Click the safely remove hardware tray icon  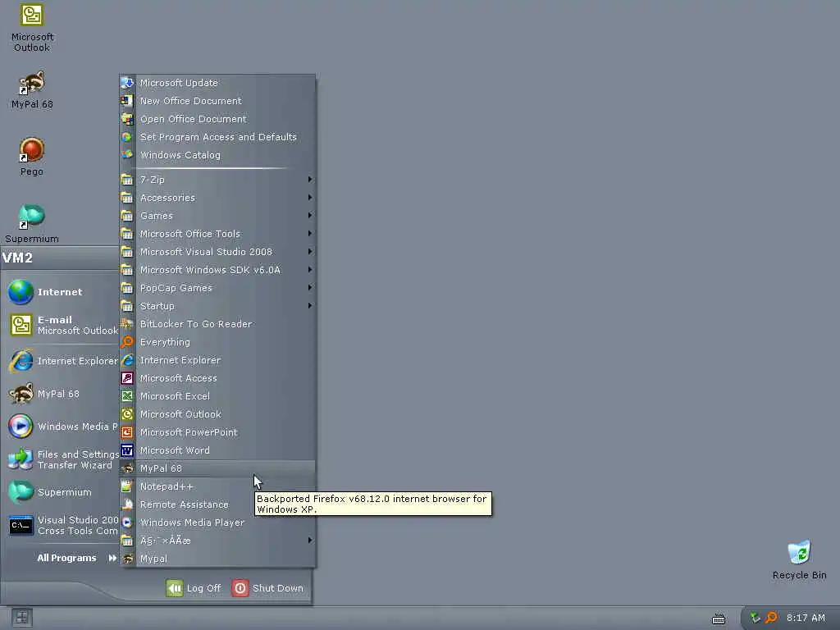(755, 618)
